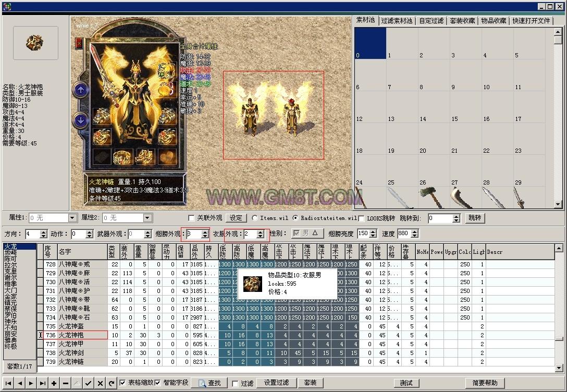Image resolution: width=567 pixels, height=392 pixels.
Task: Switch to the 套装收藏 tab
Action: pos(462,21)
